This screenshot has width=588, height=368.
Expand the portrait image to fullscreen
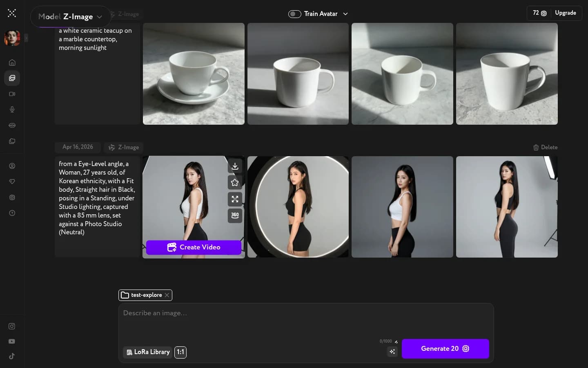pyautogui.click(x=235, y=199)
